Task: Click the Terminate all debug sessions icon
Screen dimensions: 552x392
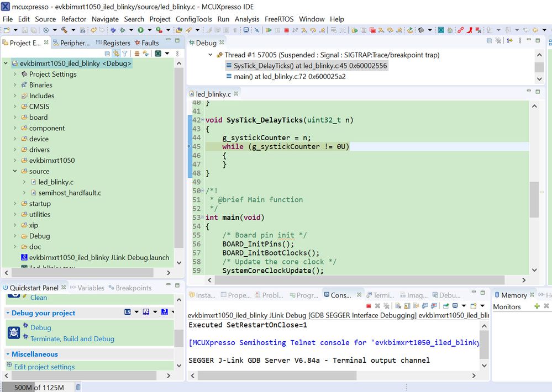Action: tap(372, 30)
